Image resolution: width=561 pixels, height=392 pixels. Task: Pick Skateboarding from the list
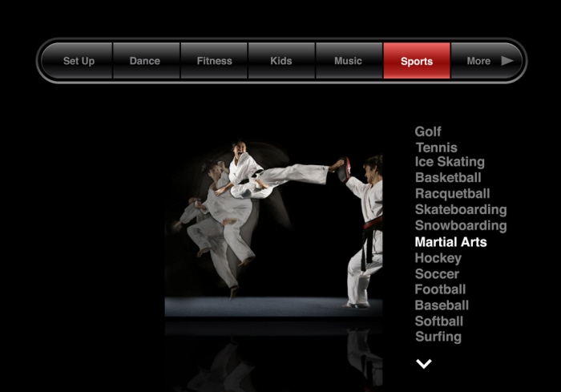point(461,210)
